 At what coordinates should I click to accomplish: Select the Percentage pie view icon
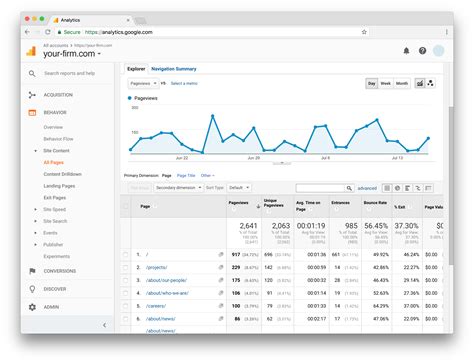[397, 188]
